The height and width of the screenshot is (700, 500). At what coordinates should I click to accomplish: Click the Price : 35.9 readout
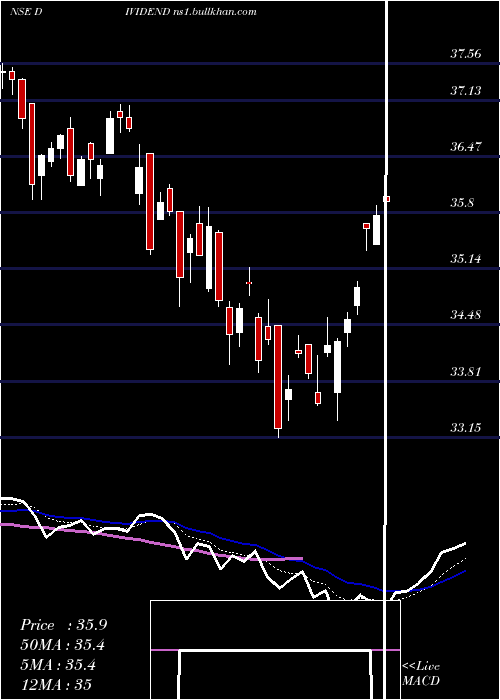(64, 625)
